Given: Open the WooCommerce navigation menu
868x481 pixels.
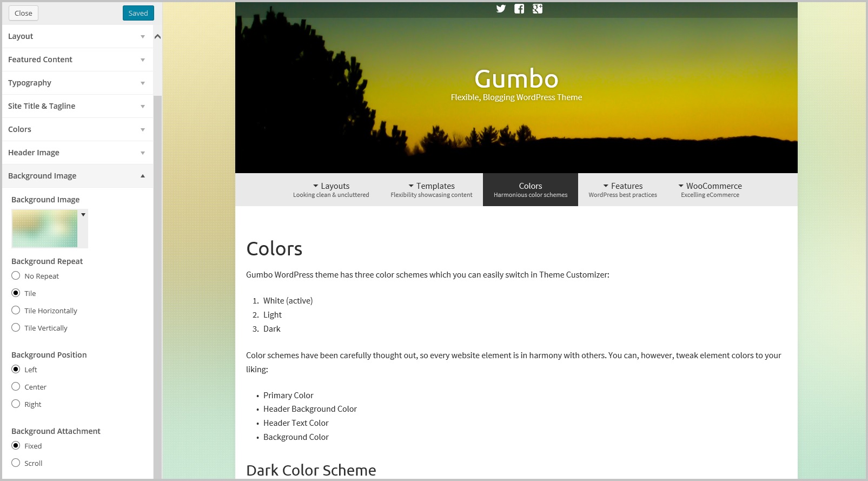Looking at the screenshot, I should [710, 189].
